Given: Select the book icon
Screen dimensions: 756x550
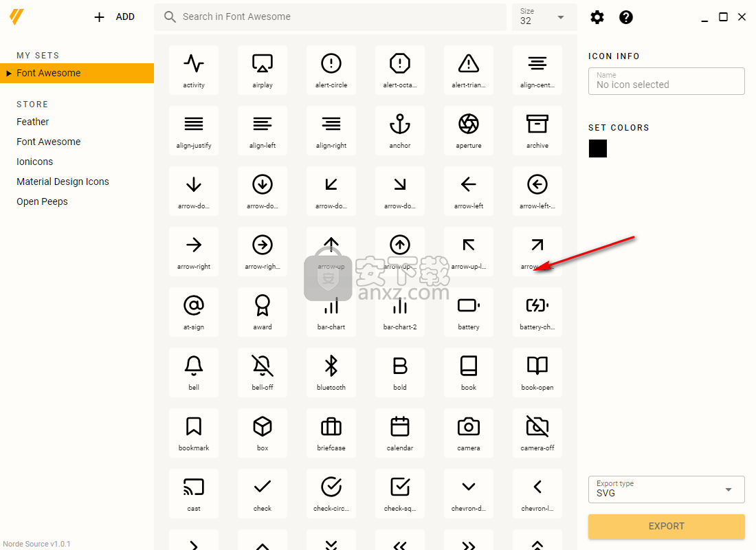Looking at the screenshot, I should (469, 373).
